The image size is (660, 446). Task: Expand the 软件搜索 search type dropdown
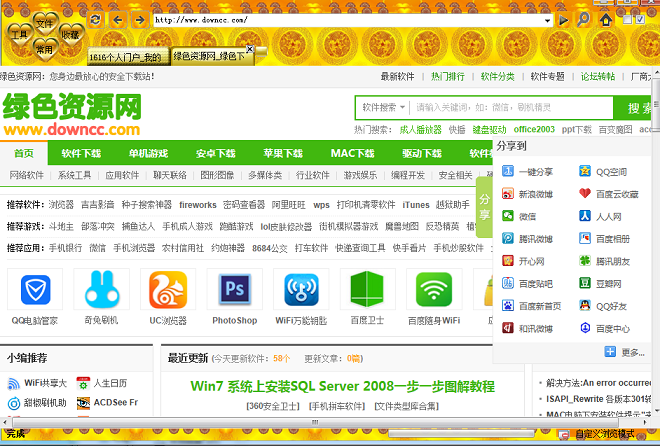[383, 108]
